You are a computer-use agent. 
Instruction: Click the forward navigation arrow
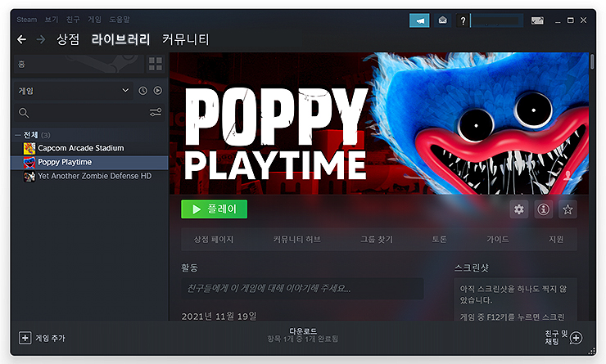(x=41, y=39)
